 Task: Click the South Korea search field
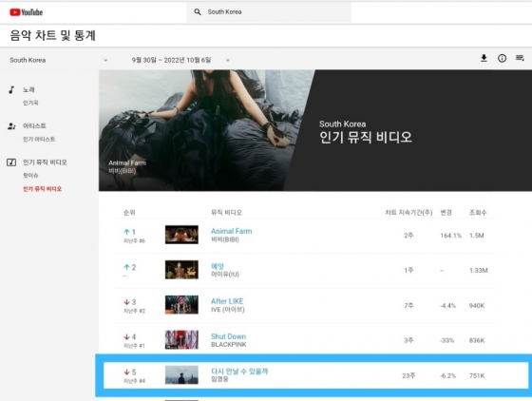(269, 12)
